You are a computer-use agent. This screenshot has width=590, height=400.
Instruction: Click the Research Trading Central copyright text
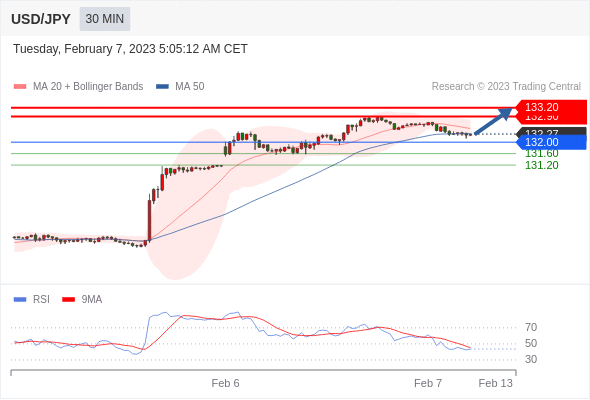pos(506,87)
